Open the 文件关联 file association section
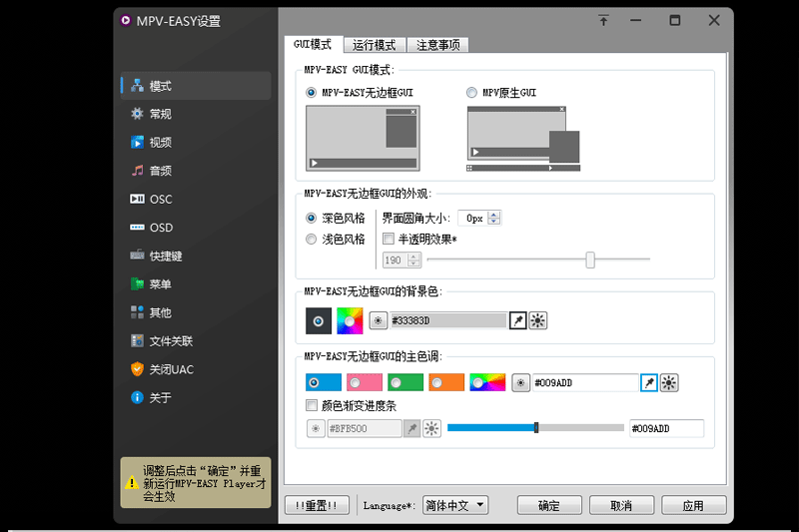 coord(196,341)
